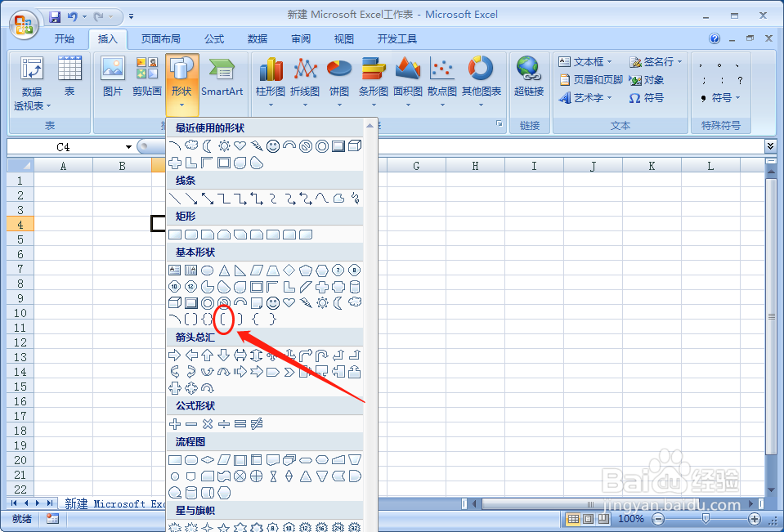Select the oval in Basic Shapes
784x532 pixels.
click(207, 270)
